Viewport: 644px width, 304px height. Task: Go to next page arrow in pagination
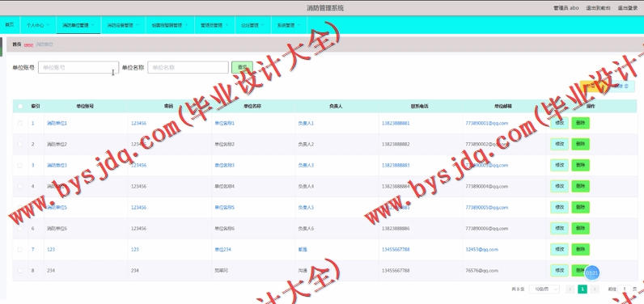595,289
